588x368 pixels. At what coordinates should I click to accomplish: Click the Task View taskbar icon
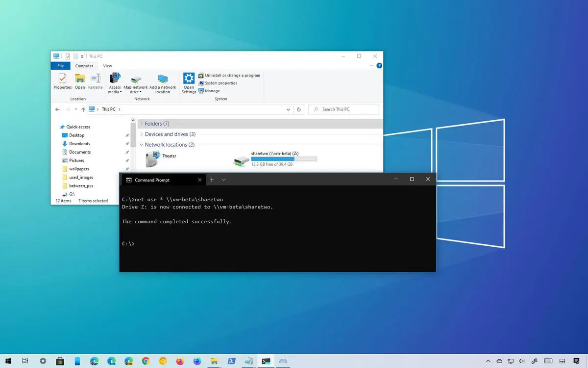coord(25,361)
